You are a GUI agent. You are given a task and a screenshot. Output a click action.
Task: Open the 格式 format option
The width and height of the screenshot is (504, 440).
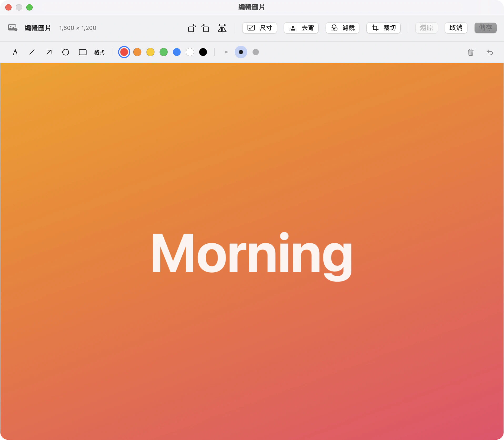(x=99, y=52)
